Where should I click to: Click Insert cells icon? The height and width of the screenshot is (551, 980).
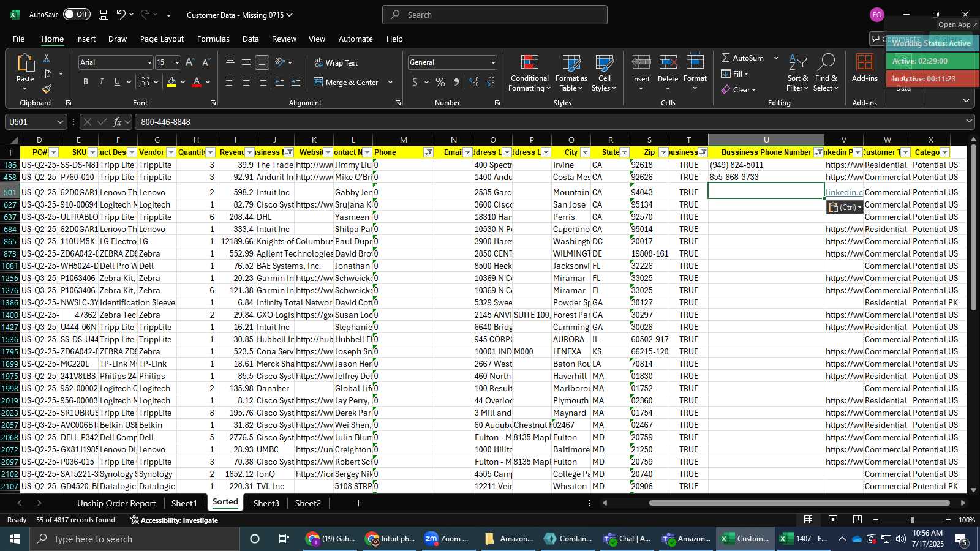641,62
